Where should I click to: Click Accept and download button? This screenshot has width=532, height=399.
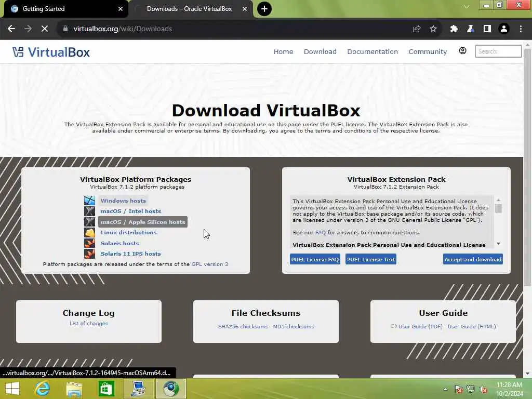[x=473, y=259]
